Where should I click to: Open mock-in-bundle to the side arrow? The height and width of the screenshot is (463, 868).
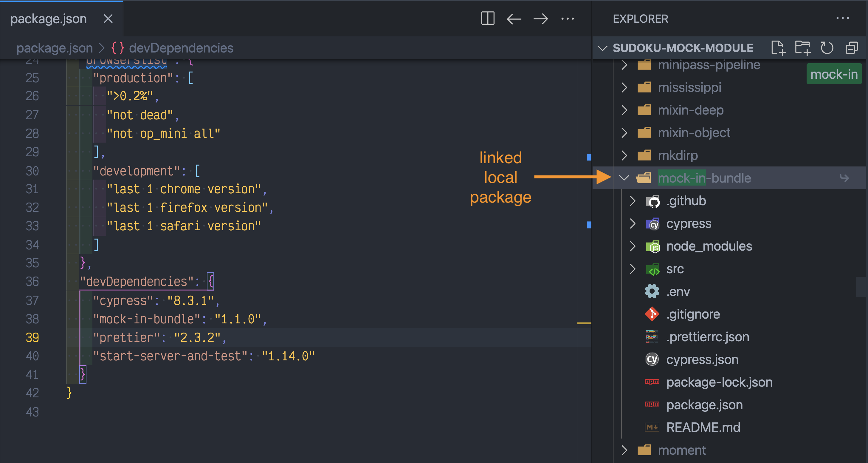pyautogui.click(x=844, y=178)
